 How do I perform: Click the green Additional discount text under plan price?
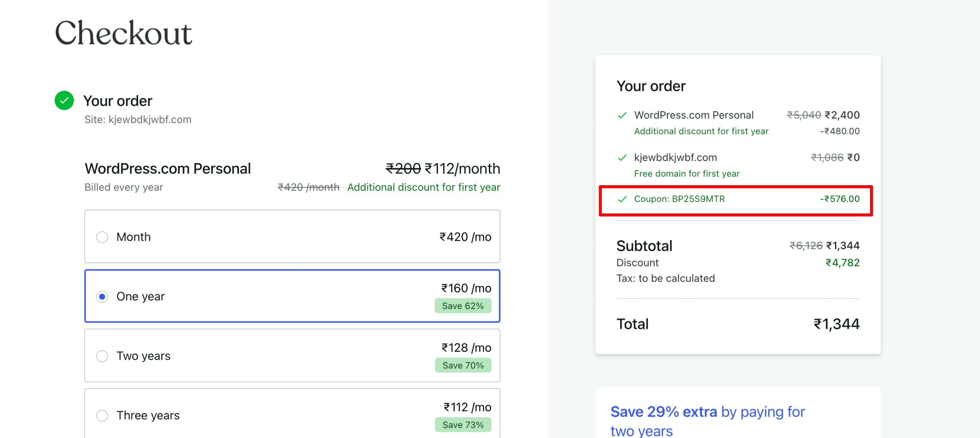tap(423, 187)
